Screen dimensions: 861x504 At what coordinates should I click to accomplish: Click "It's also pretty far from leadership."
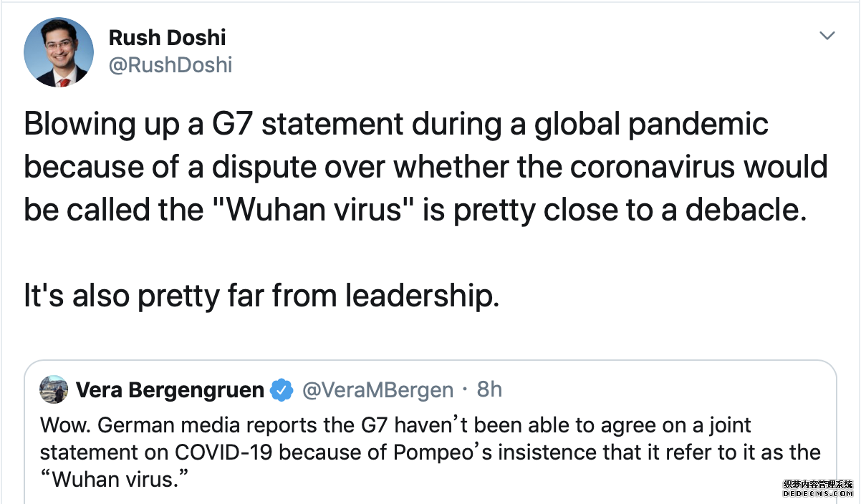(x=261, y=296)
